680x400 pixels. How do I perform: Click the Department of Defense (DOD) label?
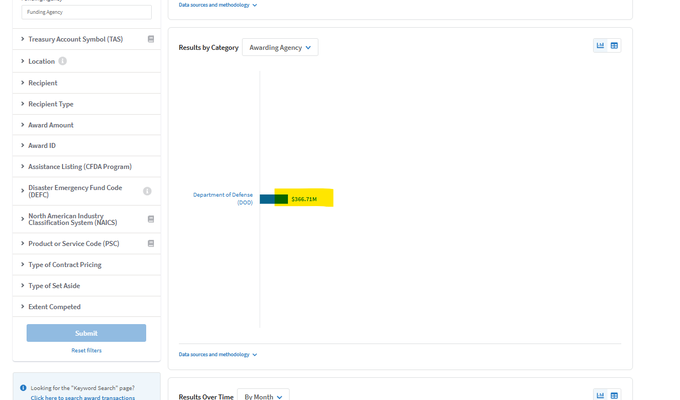click(223, 198)
